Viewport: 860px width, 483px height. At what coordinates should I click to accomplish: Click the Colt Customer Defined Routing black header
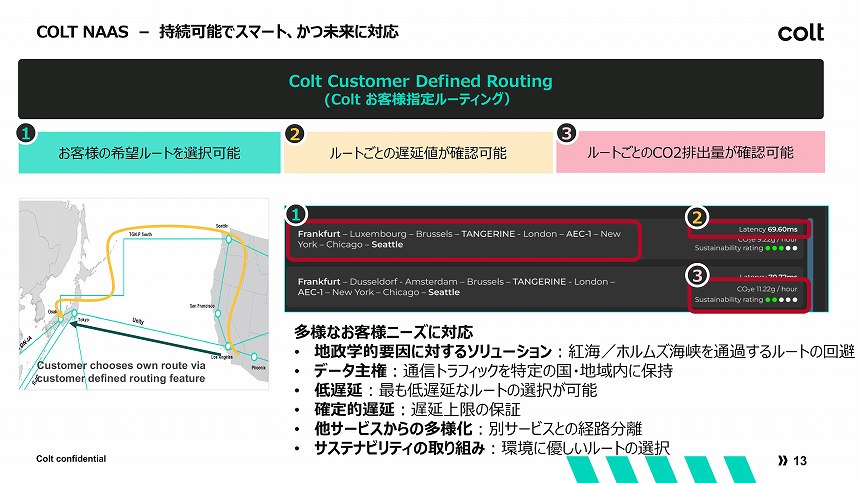pyautogui.click(x=421, y=89)
